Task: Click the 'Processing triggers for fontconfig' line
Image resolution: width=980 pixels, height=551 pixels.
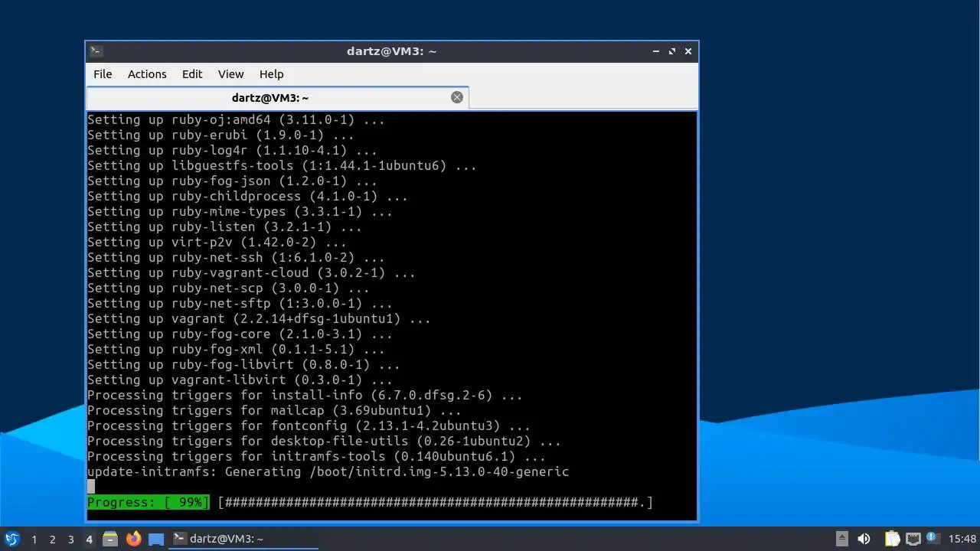Action: click(309, 425)
